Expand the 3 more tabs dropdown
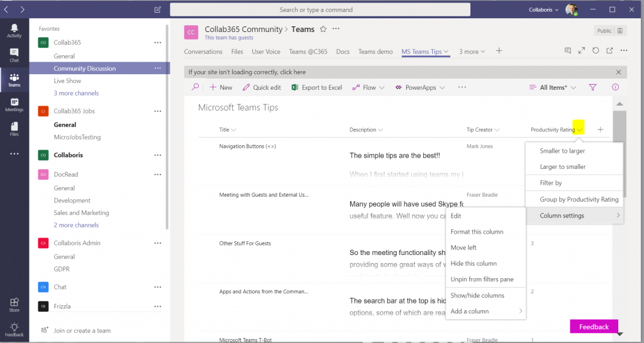 pos(482,52)
